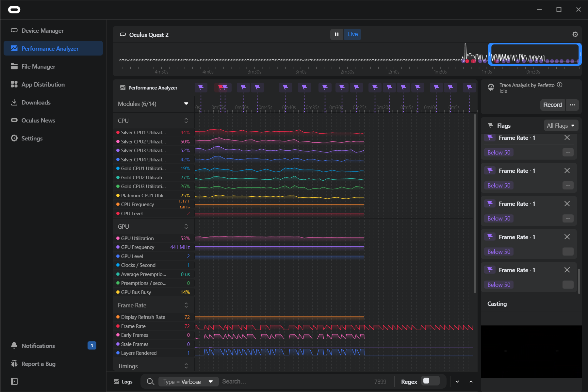Go to App Distribution page

(43, 85)
